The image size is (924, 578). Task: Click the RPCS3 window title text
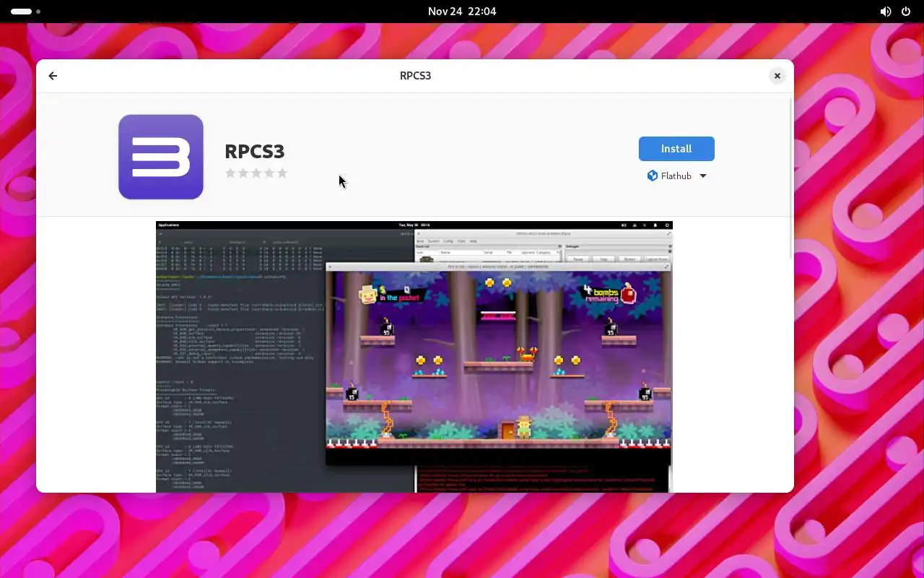[x=415, y=76]
